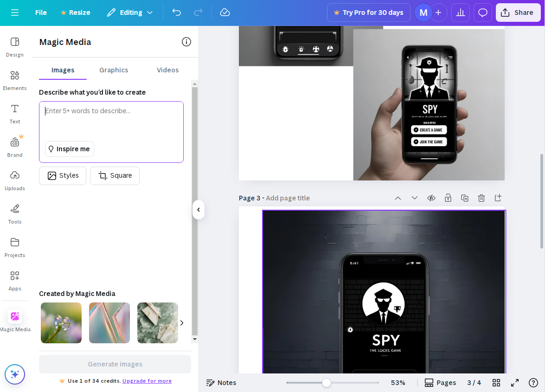Open the Design sidebar panel
The width and height of the screenshot is (545, 392).
click(x=14, y=47)
